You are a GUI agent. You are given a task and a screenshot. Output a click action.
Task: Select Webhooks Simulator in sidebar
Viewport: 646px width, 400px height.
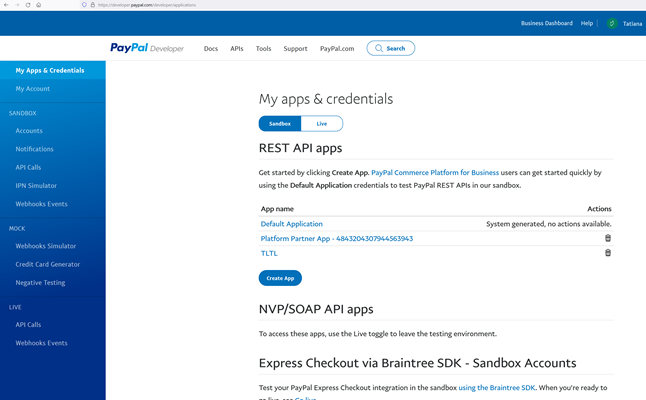click(45, 246)
